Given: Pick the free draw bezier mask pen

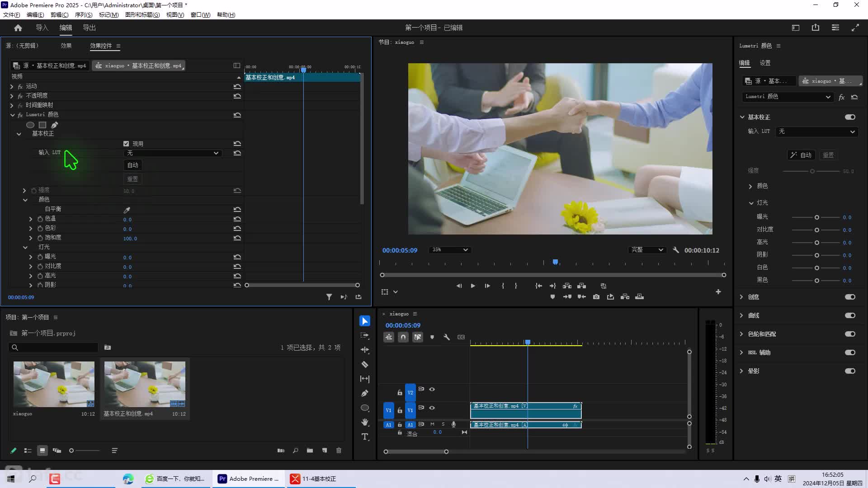Looking at the screenshot, I should pyautogui.click(x=55, y=125).
